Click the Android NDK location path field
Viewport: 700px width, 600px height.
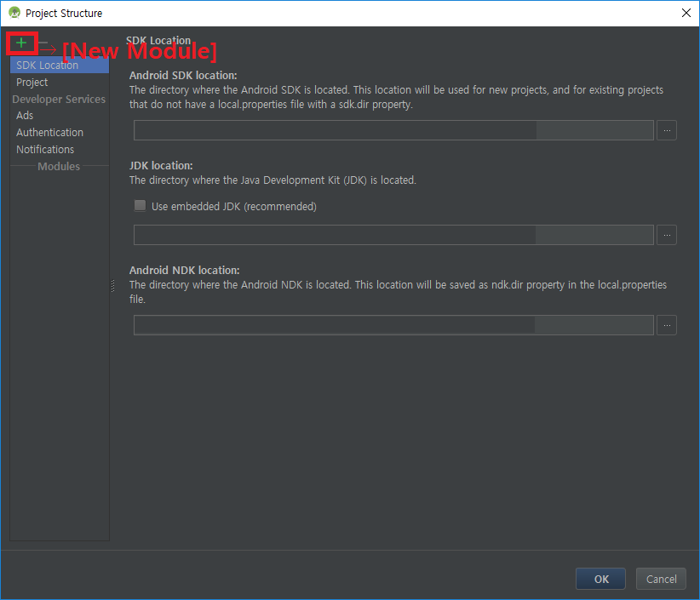(x=393, y=325)
